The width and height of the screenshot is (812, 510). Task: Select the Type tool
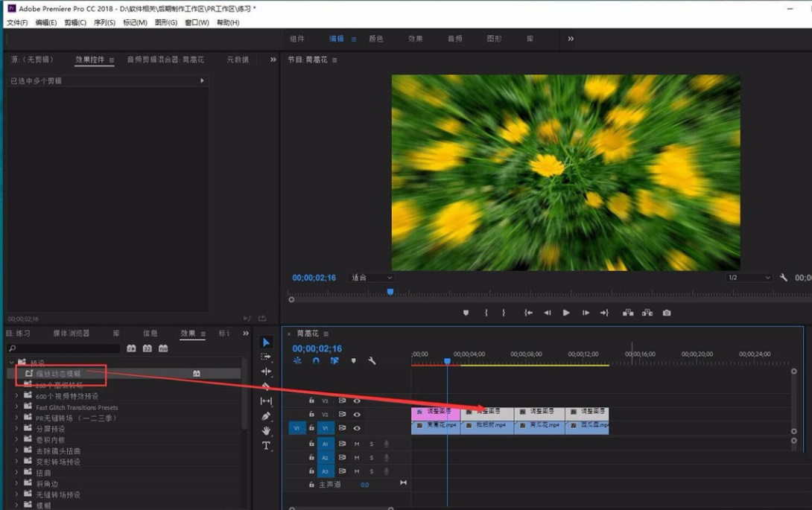coord(266,446)
